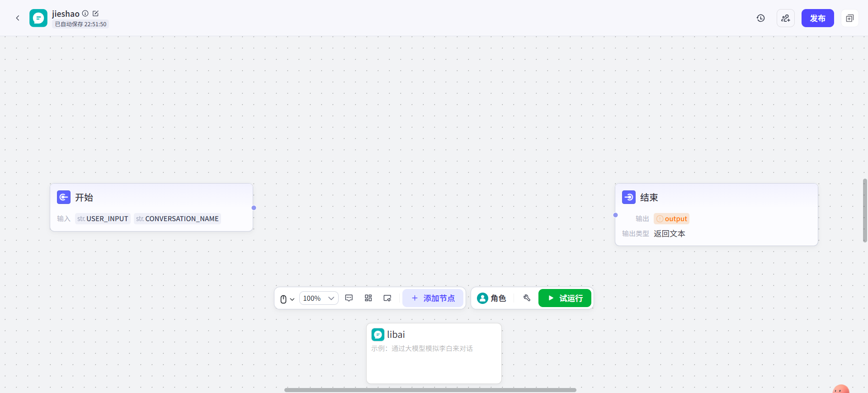Open the info icon beside jieshao
The height and width of the screenshot is (393, 868).
pos(85,14)
